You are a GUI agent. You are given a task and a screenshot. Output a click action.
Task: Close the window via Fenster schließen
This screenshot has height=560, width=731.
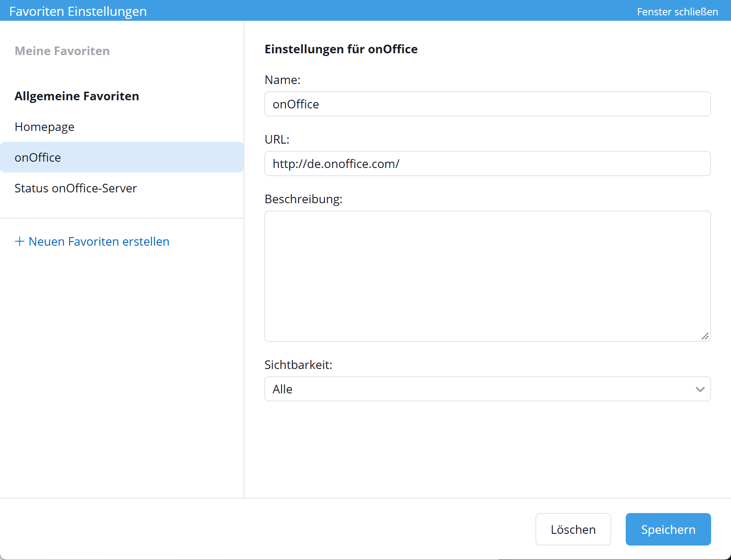click(x=677, y=12)
